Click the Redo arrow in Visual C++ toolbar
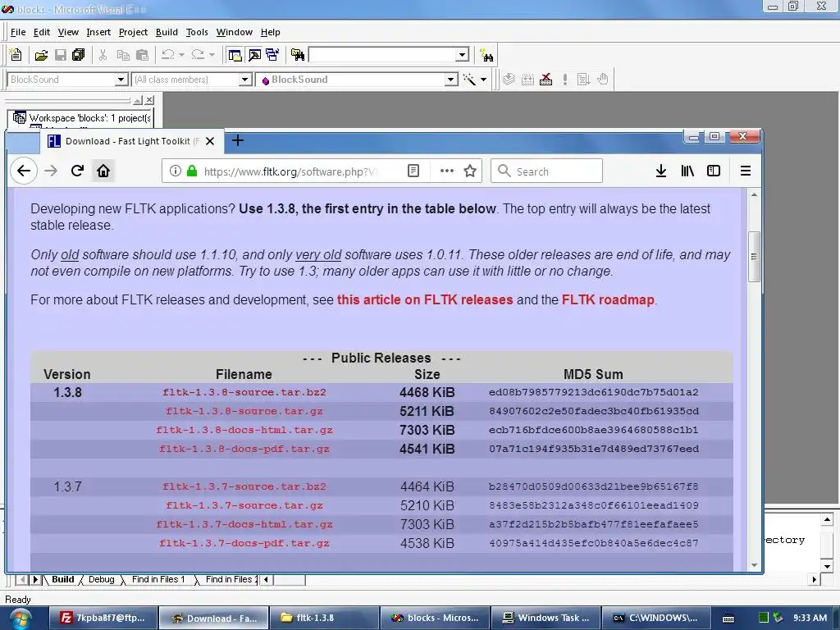 [198, 55]
